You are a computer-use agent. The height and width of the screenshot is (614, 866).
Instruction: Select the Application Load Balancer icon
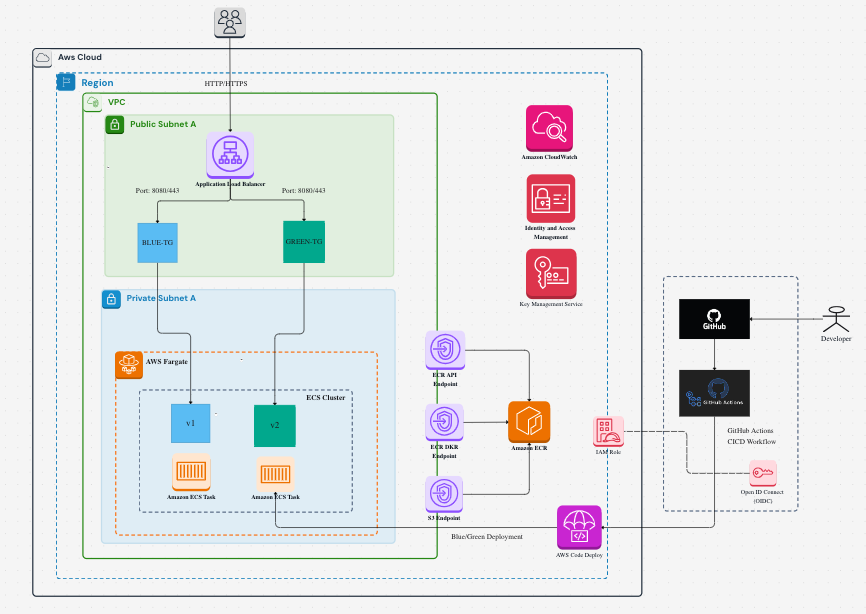[x=230, y=155]
